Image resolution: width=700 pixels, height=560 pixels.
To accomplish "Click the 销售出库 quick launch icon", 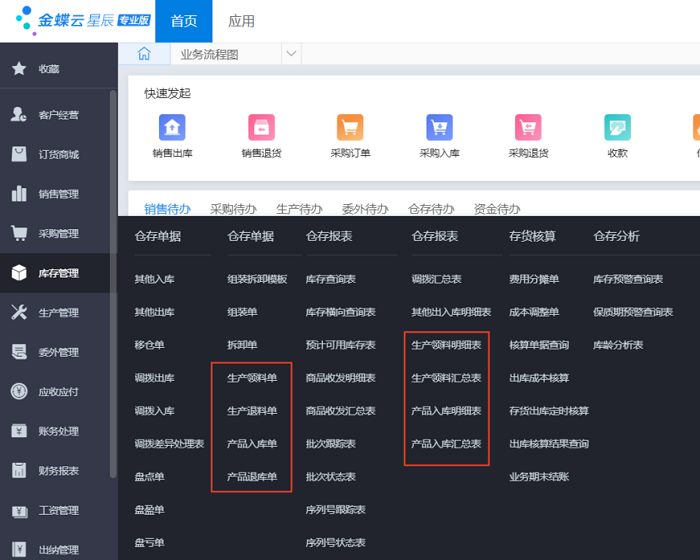I will tap(173, 127).
